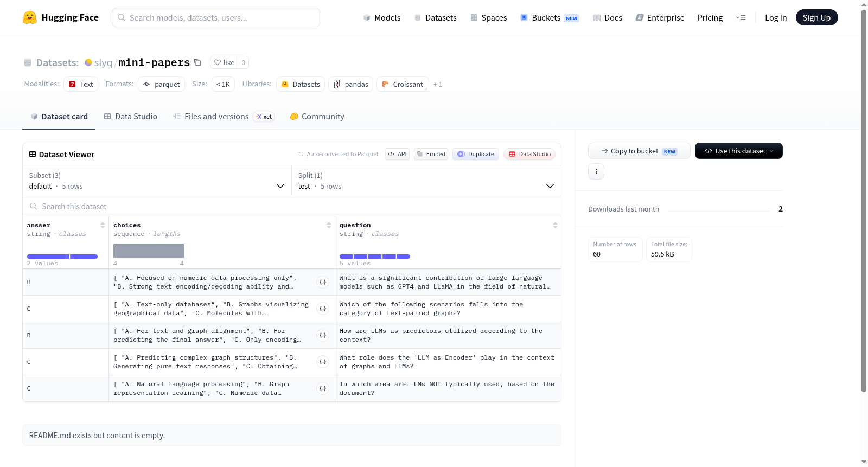The width and height of the screenshot is (868, 467).
Task: Select question 'In which area are LLMs NOT'
Action: click(x=448, y=388)
